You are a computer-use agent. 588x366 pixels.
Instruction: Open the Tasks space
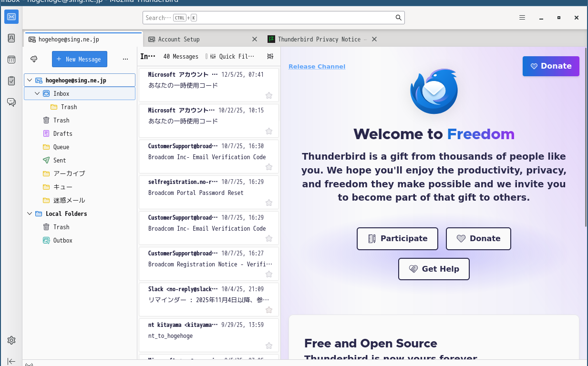click(11, 81)
